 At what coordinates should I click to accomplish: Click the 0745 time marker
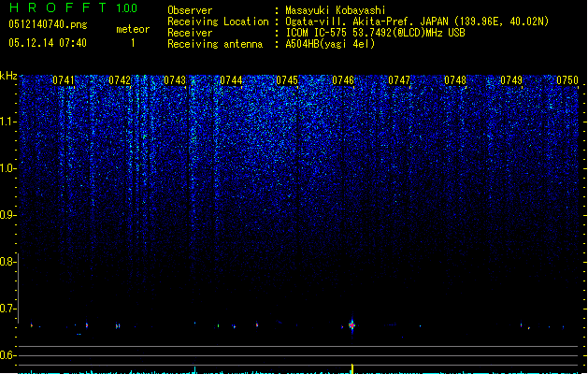click(287, 80)
